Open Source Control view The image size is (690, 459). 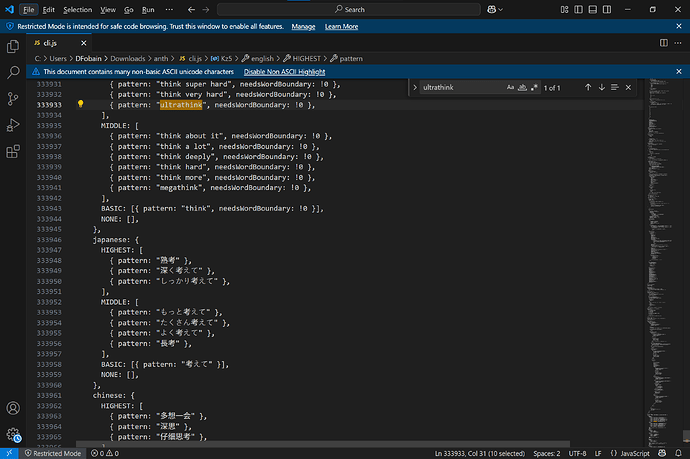[x=13, y=99]
